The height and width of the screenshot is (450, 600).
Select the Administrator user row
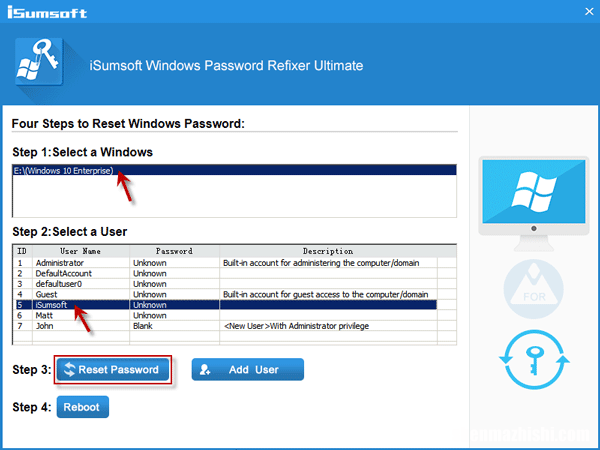pyautogui.click(x=62, y=262)
